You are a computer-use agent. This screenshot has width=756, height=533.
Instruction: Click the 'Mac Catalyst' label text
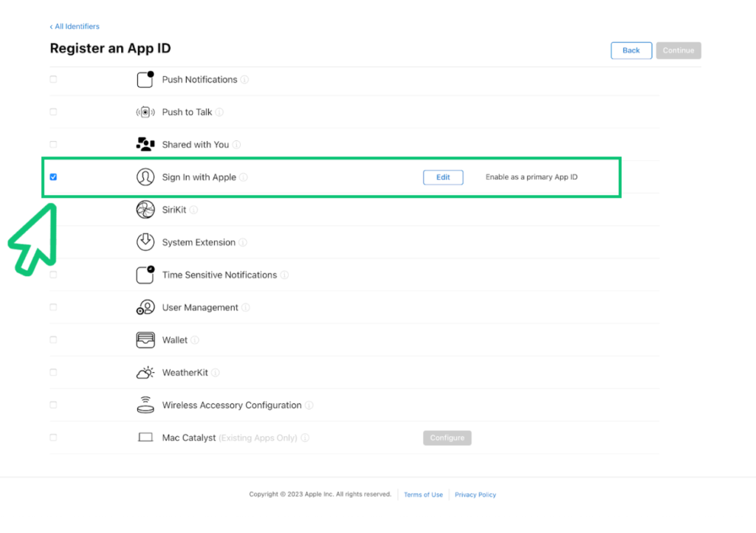(189, 438)
